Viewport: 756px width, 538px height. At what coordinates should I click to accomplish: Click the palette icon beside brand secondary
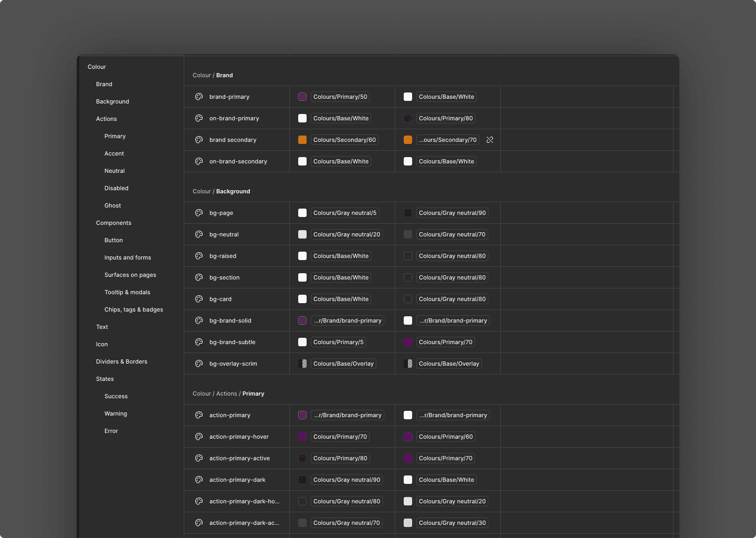(199, 140)
